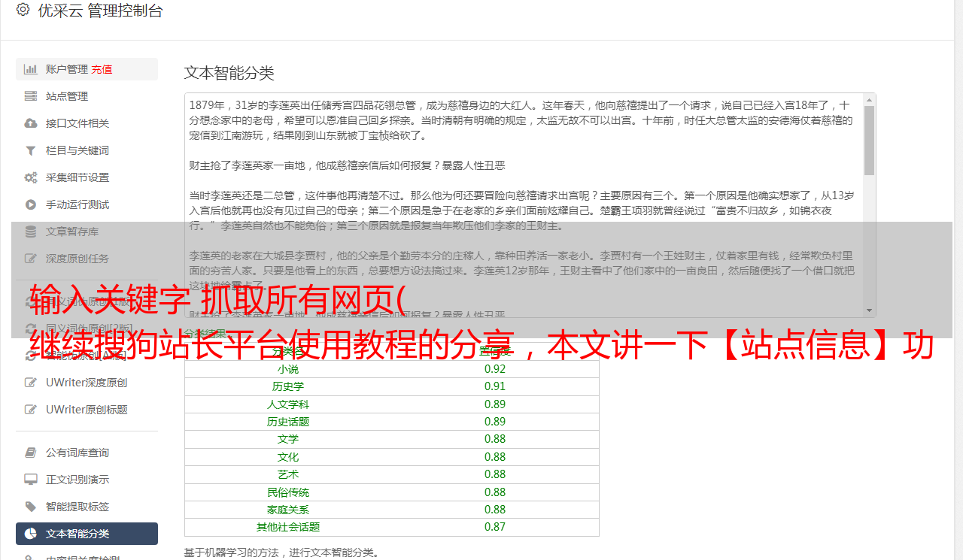963x560 pixels.
Task: Open the UWriter深度原创 menu item
Action: 86,383
